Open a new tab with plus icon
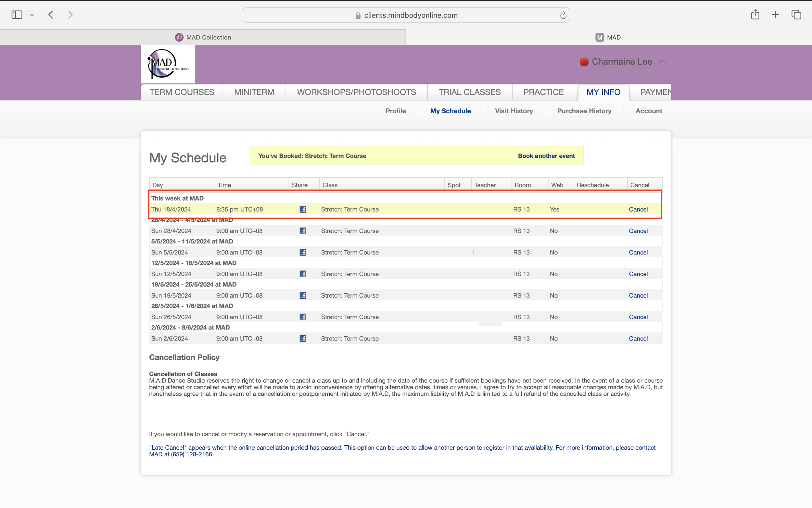Viewport: 812px width, 508px height. pyautogui.click(x=775, y=15)
